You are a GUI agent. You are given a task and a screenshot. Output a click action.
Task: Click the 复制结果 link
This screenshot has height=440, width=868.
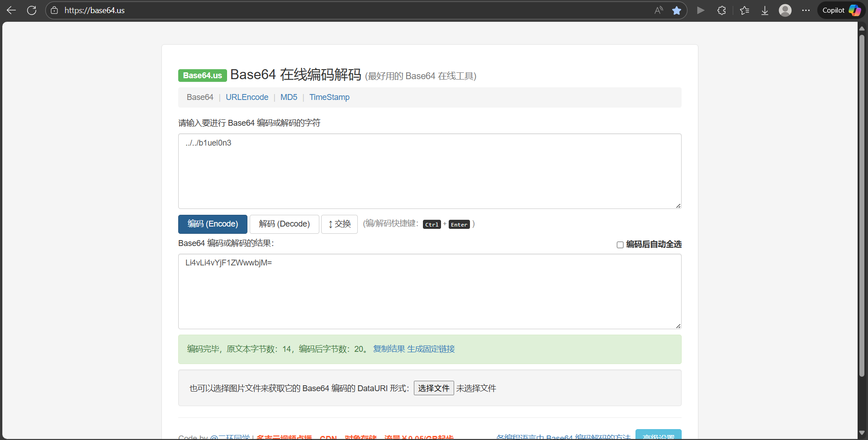[389, 349]
